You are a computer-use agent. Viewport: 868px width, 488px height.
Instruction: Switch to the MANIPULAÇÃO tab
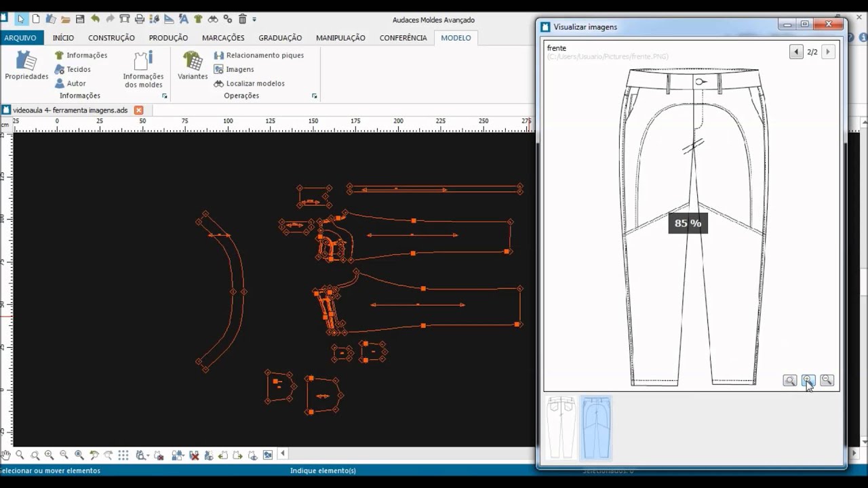(x=340, y=38)
